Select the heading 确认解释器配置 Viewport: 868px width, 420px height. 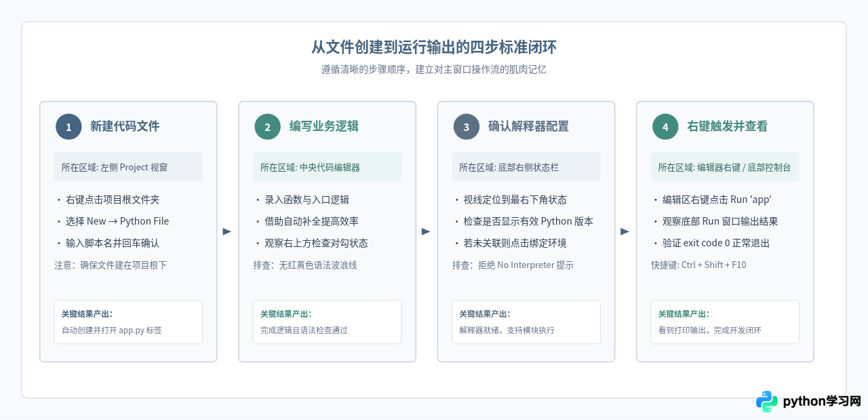coord(528,126)
